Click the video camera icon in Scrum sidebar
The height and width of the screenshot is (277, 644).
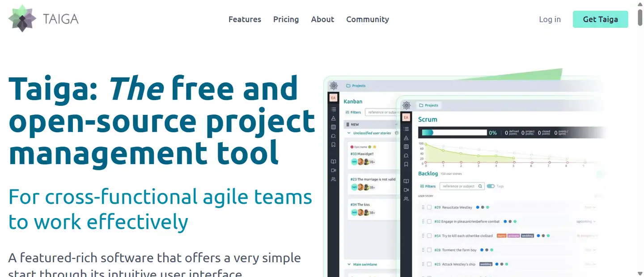click(x=406, y=190)
